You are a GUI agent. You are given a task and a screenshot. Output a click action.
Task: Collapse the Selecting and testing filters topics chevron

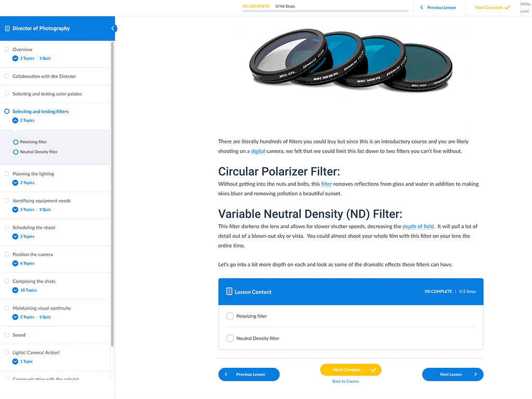tap(15, 121)
